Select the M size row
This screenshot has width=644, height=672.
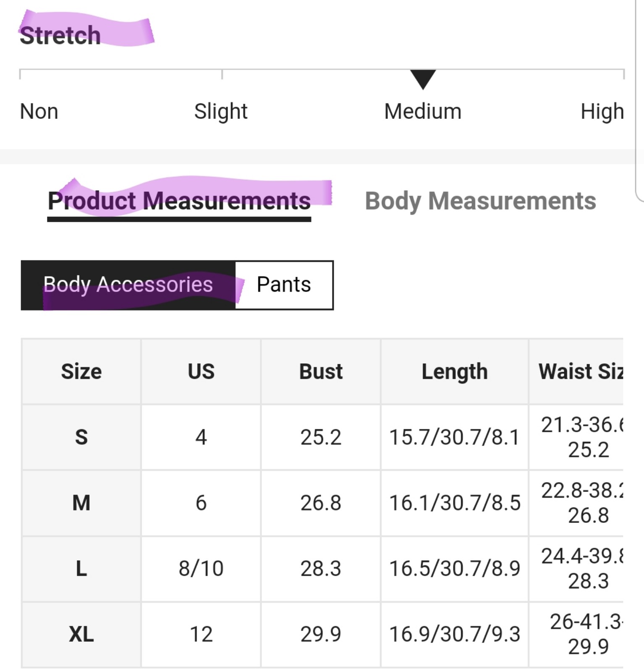322,503
